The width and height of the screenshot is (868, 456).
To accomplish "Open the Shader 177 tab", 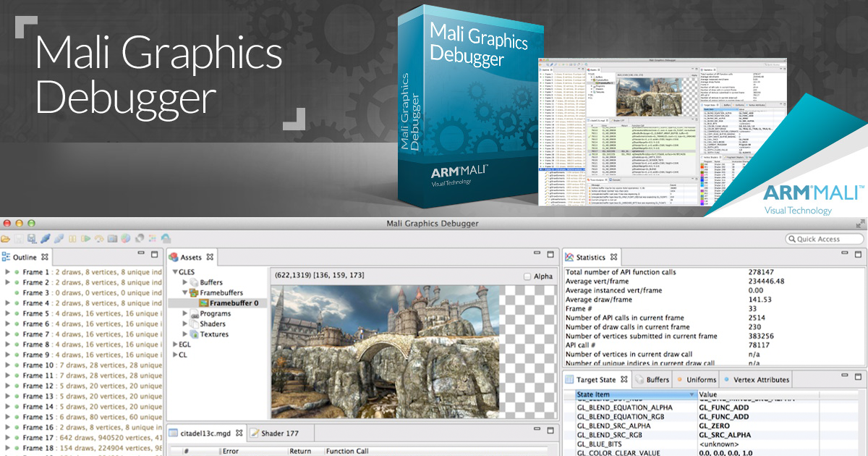I will point(278,433).
